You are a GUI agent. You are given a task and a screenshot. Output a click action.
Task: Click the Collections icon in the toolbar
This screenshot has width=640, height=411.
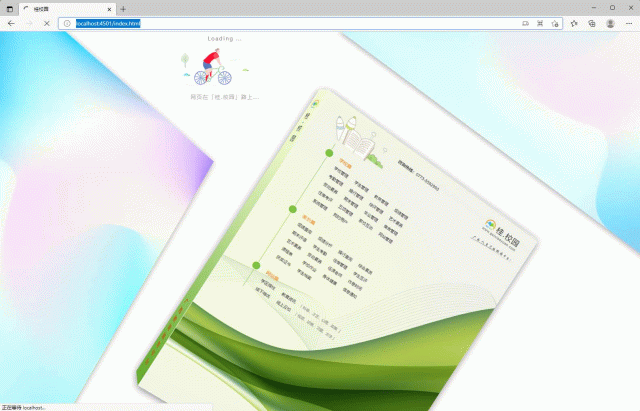592,22
